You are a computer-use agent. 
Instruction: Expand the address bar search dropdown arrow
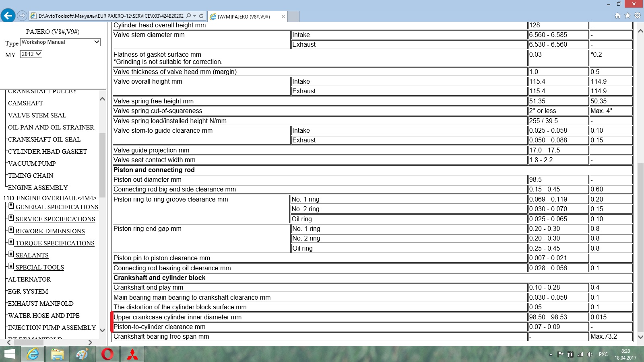point(195,16)
